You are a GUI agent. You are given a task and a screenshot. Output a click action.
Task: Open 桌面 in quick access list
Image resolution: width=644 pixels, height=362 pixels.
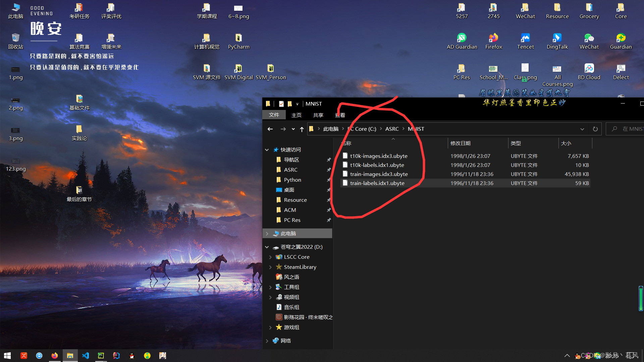(x=289, y=190)
